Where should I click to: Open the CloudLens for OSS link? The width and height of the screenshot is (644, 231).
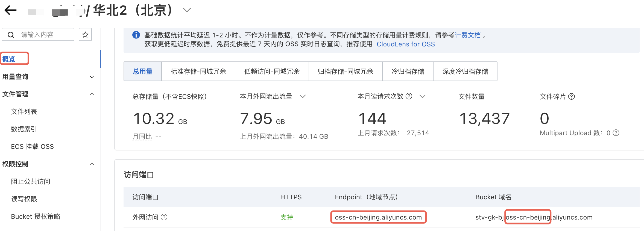pyautogui.click(x=406, y=44)
